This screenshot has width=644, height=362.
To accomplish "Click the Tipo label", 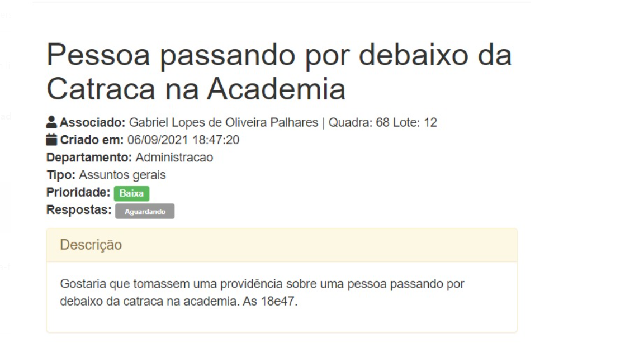I will (x=60, y=175).
